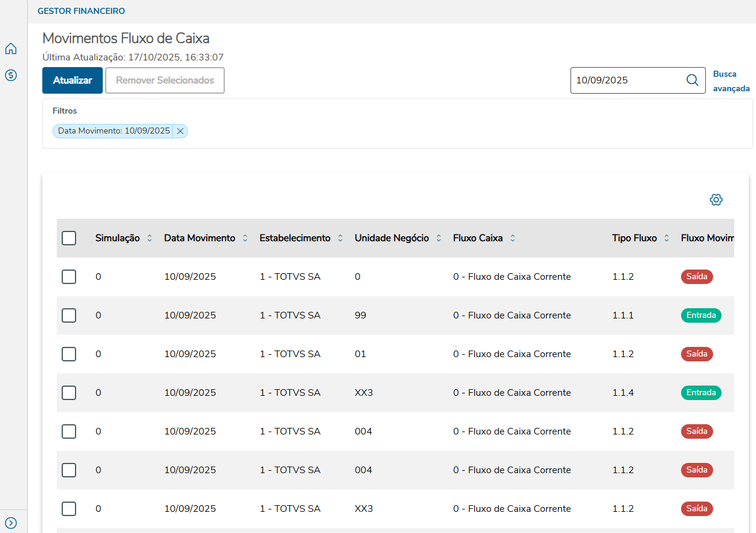The height and width of the screenshot is (533, 756).
Task: Click the GESTOR FINANCEIRO header title
Action: pos(81,11)
